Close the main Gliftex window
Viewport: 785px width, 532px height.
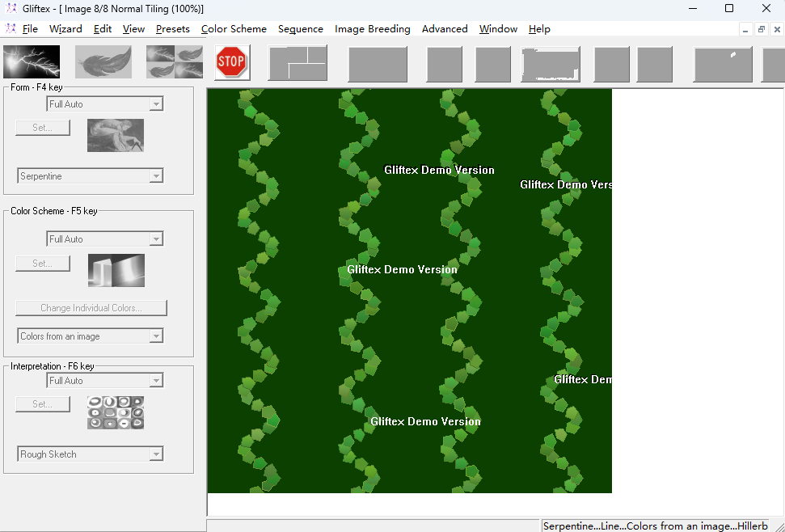(x=766, y=9)
